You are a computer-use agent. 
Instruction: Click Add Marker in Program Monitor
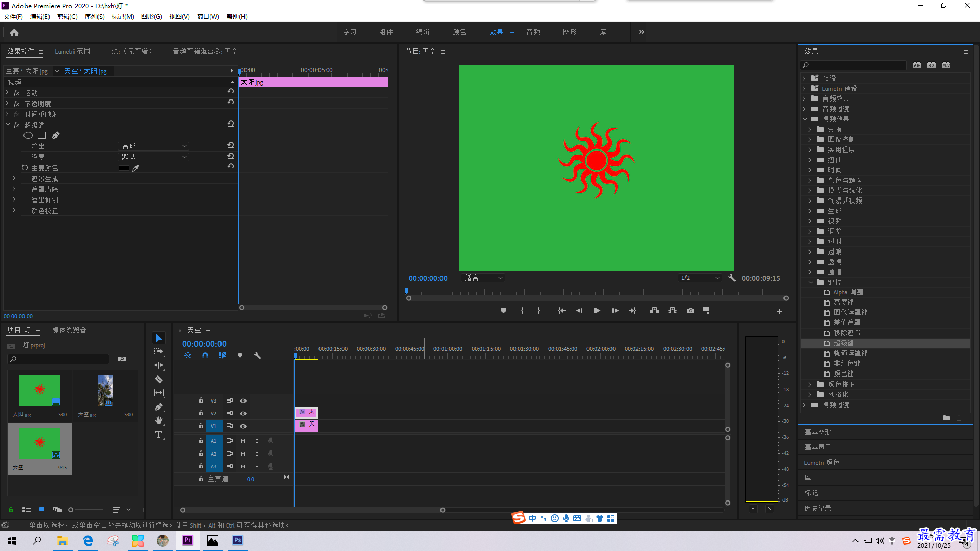click(503, 311)
